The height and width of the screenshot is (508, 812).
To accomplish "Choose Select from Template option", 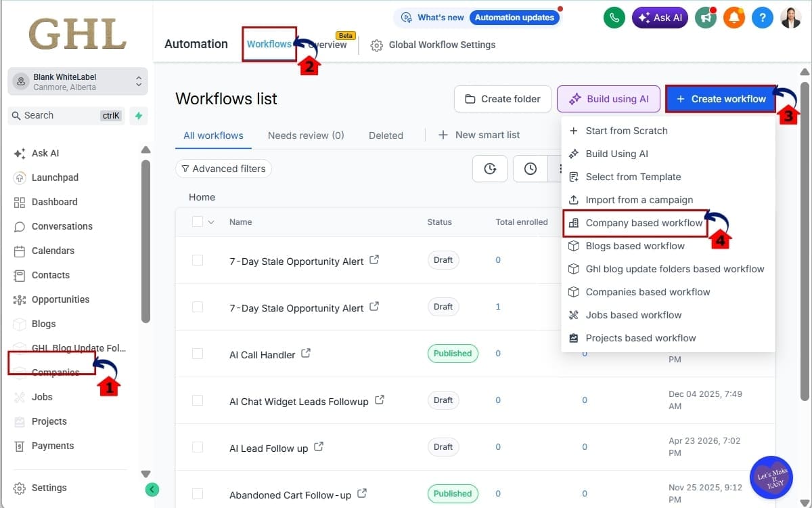I will (x=668, y=177).
